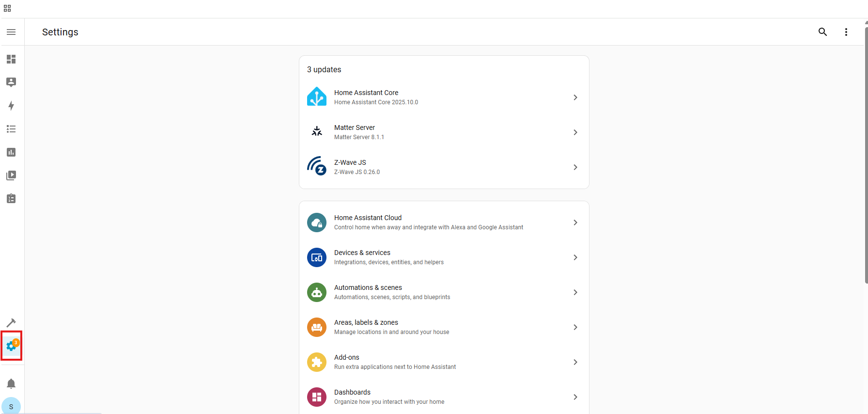Click the user profile avatar S
Viewport: 868px width, 414px height.
point(11,406)
